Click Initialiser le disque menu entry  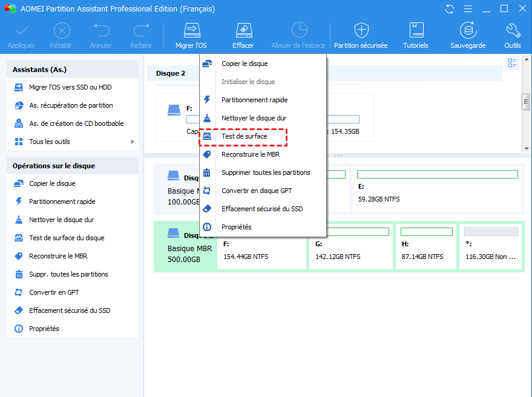coord(263,82)
